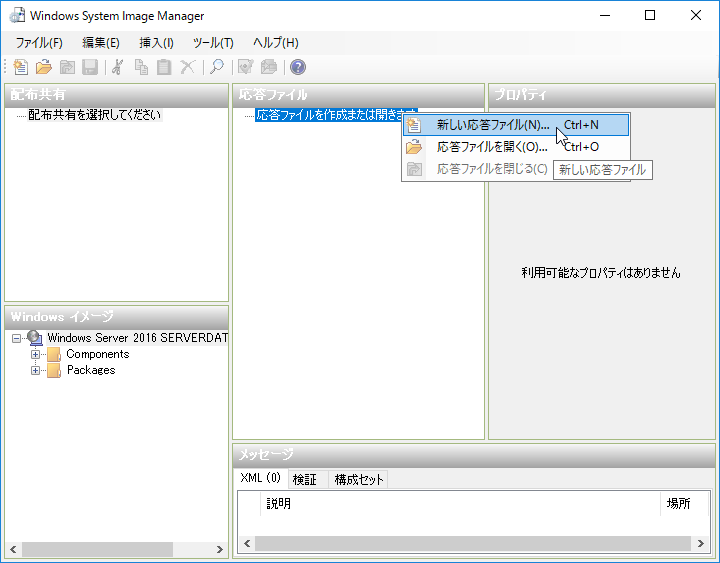Minimize the Windows System Image Manager window

click(x=605, y=16)
